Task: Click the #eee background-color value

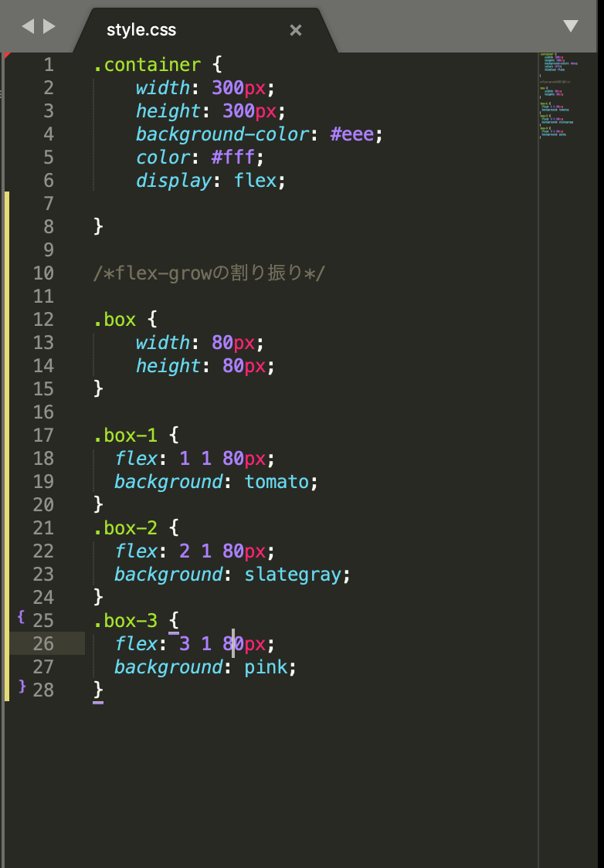Action: (351, 134)
